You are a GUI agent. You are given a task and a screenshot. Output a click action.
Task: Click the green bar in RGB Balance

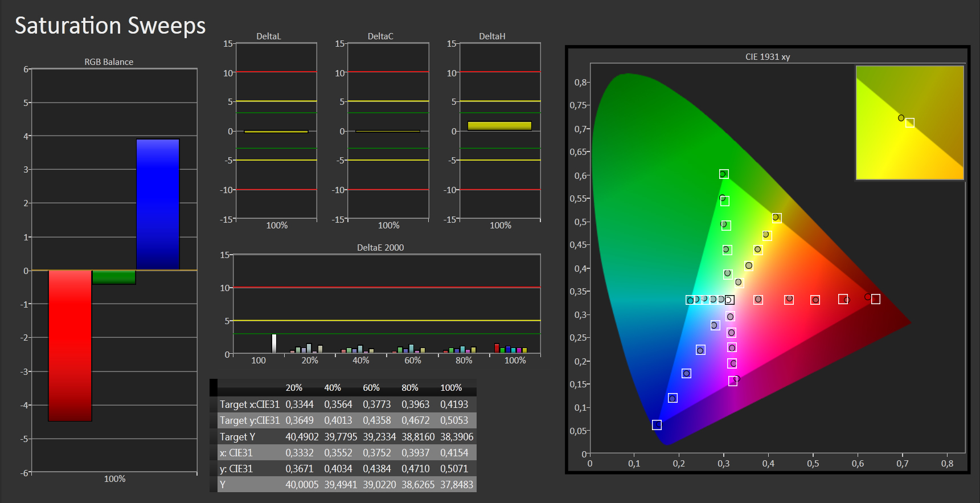click(x=114, y=277)
